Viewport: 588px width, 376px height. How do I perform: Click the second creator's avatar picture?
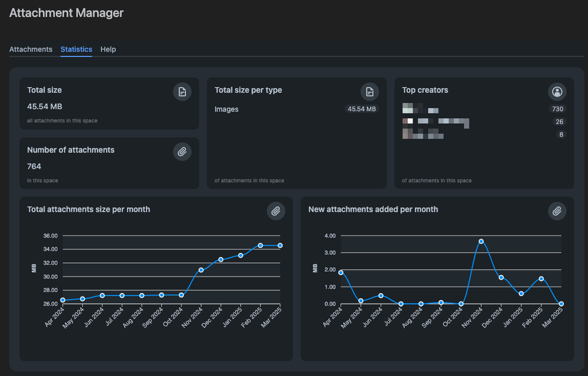(x=407, y=122)
